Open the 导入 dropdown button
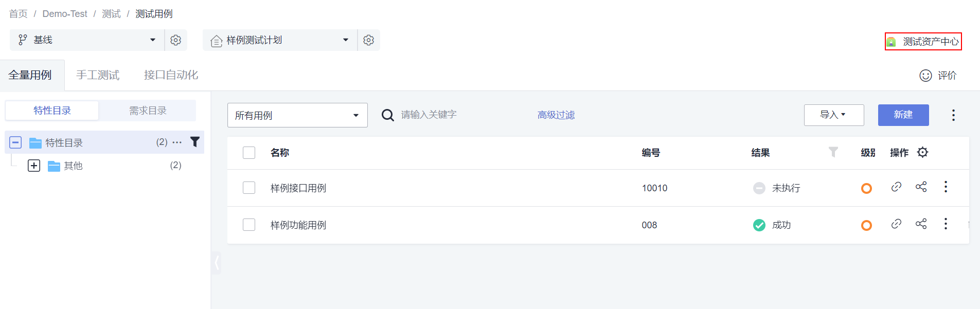The image size is (980, 309). [x=834, y=115]
